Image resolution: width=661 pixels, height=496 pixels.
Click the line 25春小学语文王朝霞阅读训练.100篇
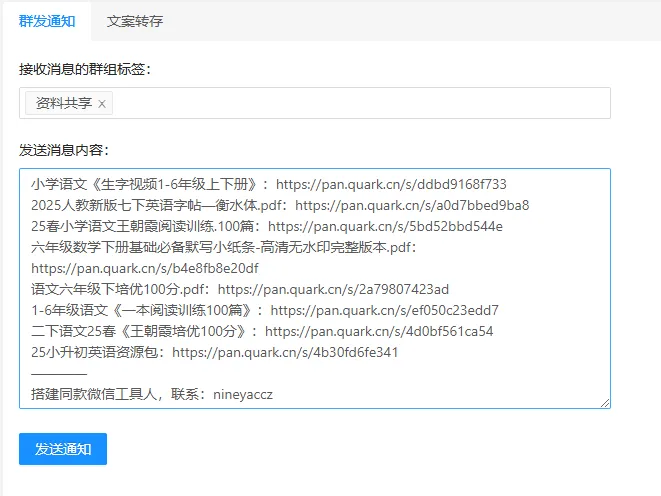[x=267, y=226]
